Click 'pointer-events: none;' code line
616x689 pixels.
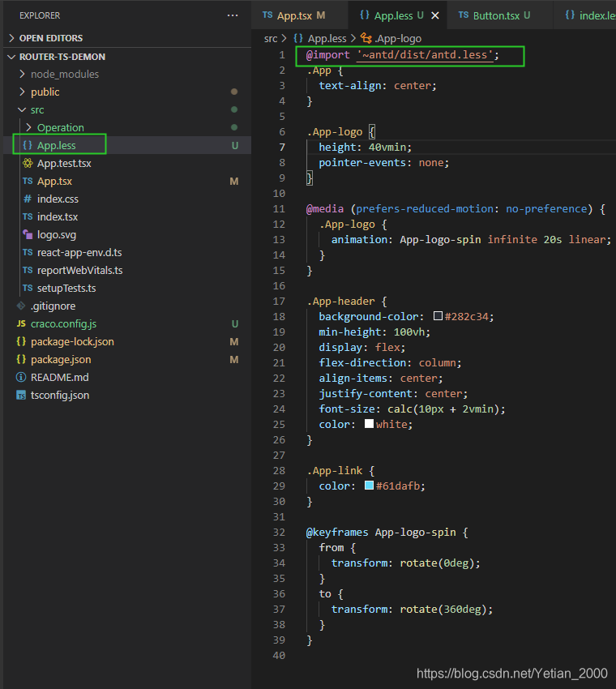(384, 163)
